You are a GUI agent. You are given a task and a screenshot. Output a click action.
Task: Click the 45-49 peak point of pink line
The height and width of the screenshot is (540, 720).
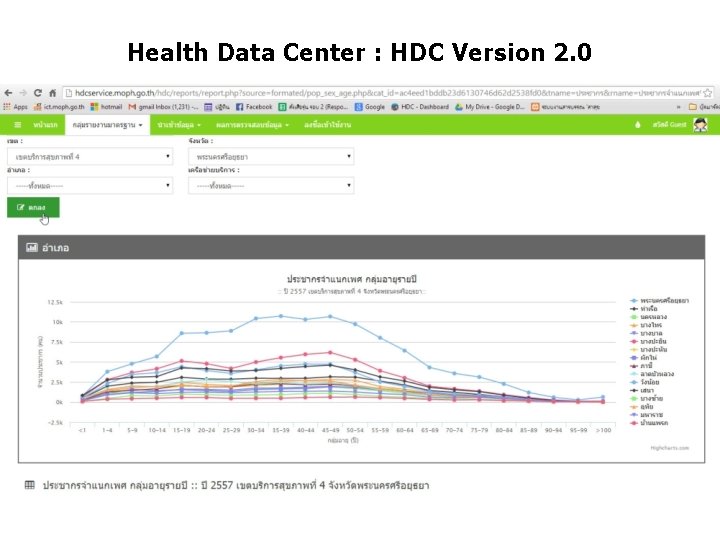tap(330, 353)
